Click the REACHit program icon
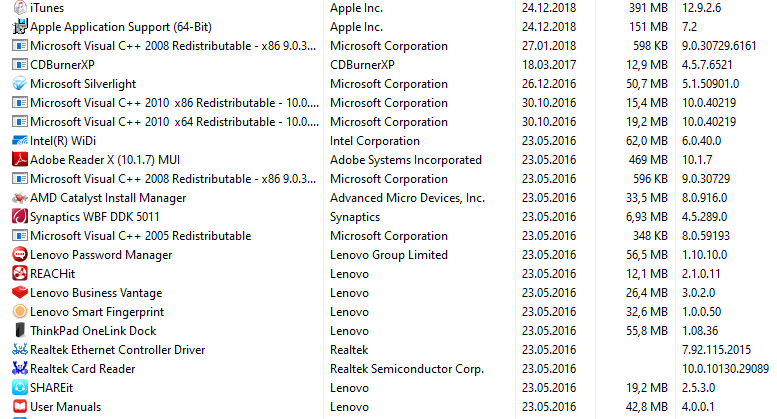 tap(19, 273)
